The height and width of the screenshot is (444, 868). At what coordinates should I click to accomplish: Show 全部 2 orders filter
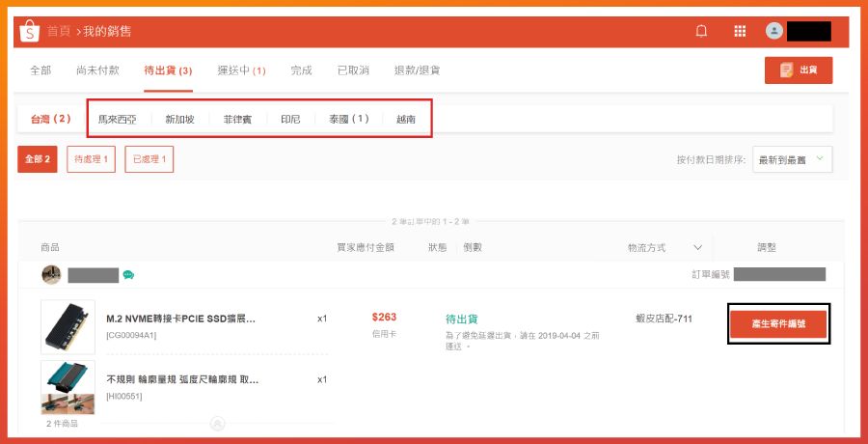pyautogui.click(x=37, y=159)
